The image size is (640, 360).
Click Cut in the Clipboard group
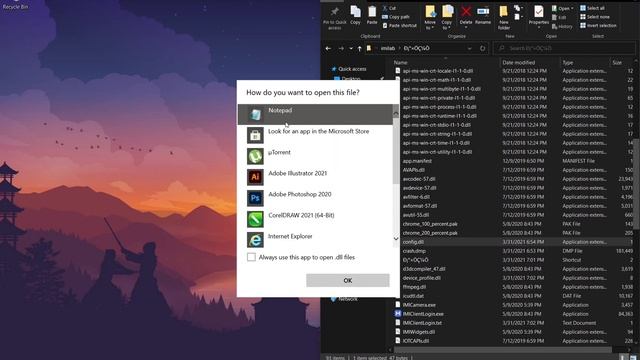pos(389,8)
